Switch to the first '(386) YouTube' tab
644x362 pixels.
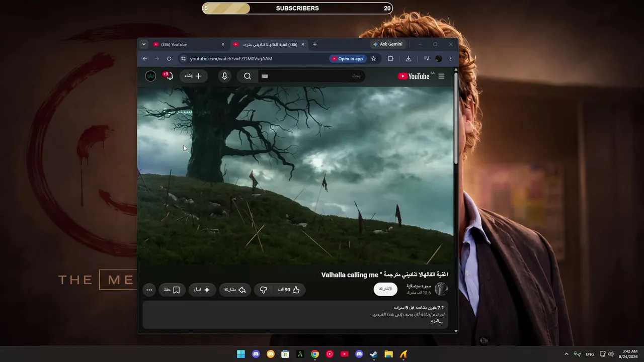pos(189,44)
